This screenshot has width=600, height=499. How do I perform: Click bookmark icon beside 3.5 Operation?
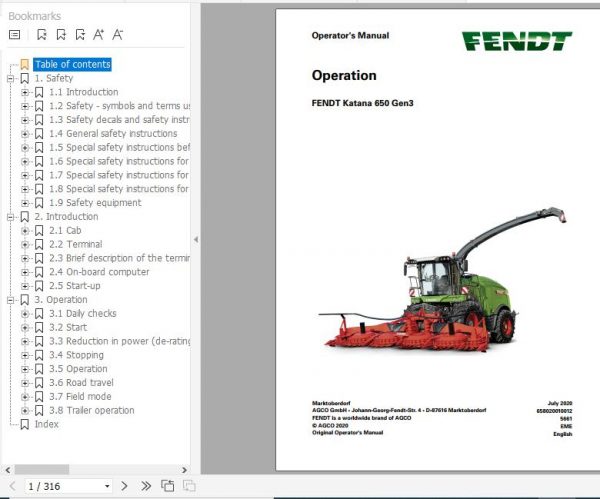[39, 369]
